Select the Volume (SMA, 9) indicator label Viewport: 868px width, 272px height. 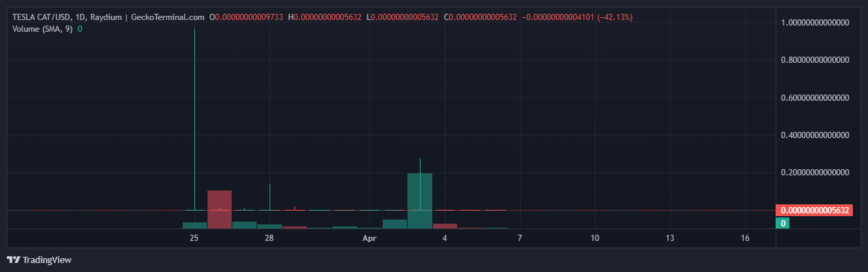[x=43, y=29]
